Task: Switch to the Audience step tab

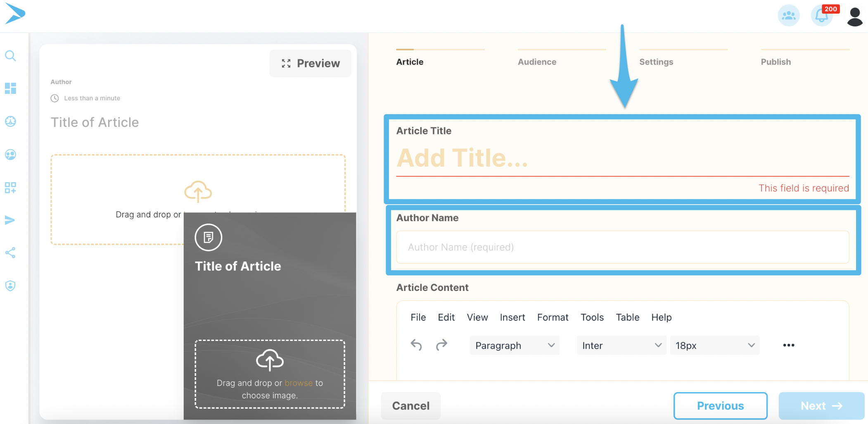Action: 537,62
